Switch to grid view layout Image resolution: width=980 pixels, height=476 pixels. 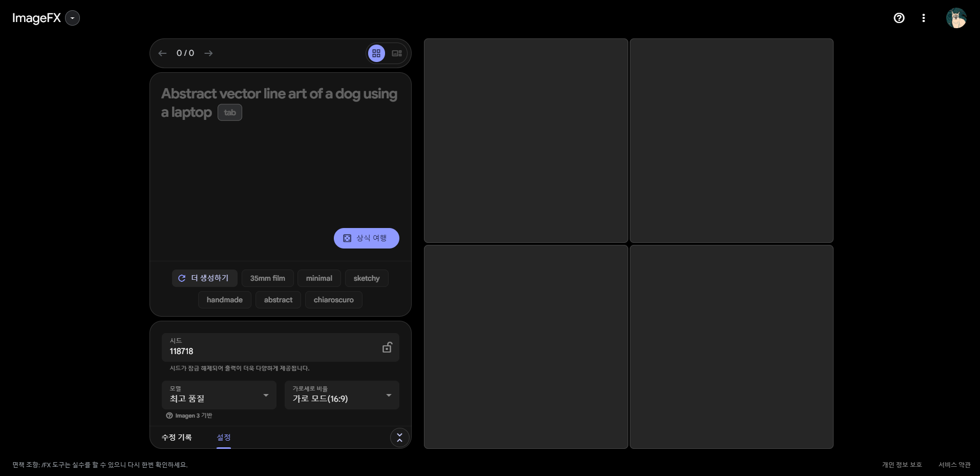coord(376,53)
